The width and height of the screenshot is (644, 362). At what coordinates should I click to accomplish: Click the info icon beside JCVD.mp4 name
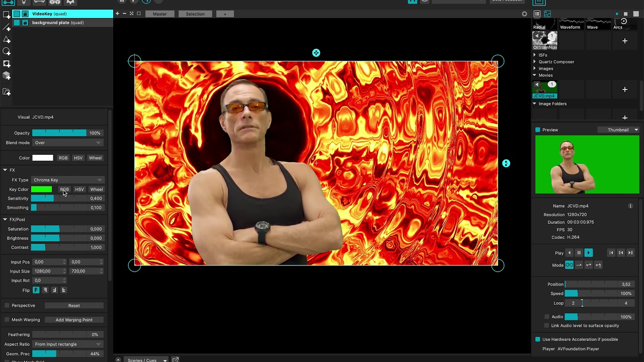[x=630, y=206]
